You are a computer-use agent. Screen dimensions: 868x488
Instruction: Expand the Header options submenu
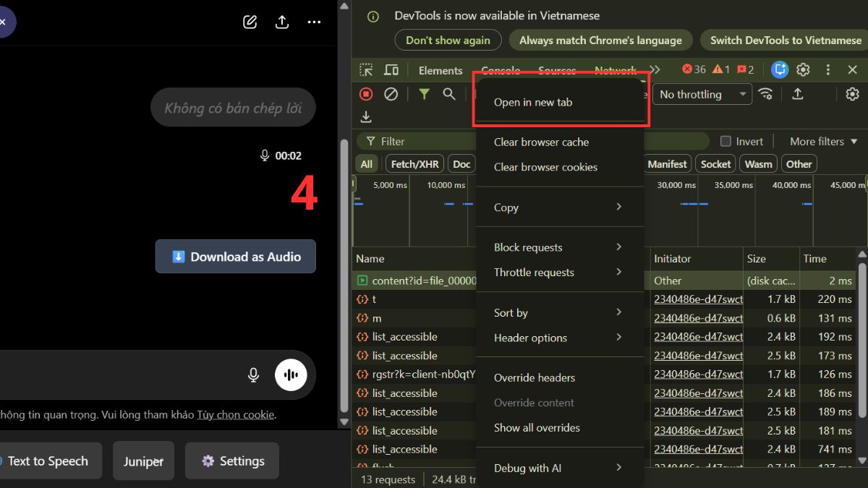[560, 338]
